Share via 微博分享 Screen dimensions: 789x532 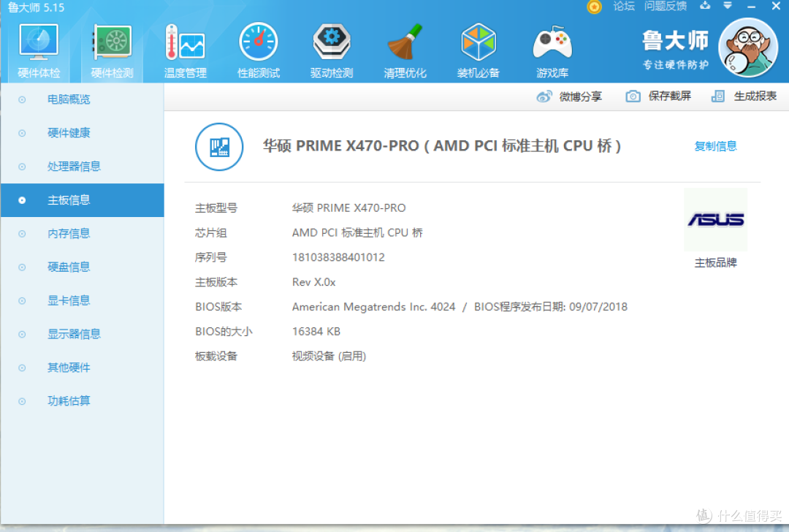coord(569,96)
